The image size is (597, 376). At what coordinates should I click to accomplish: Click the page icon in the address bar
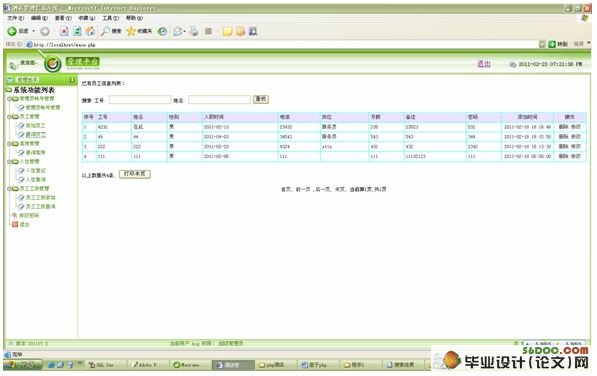(x=29, y=45)
